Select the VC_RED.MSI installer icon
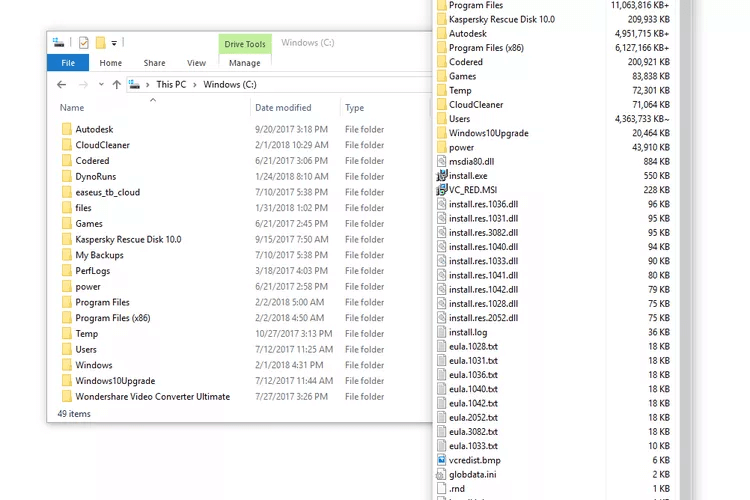Image resolution: width=750 pixels, height=500 pixels. click(x=441, y=190)
